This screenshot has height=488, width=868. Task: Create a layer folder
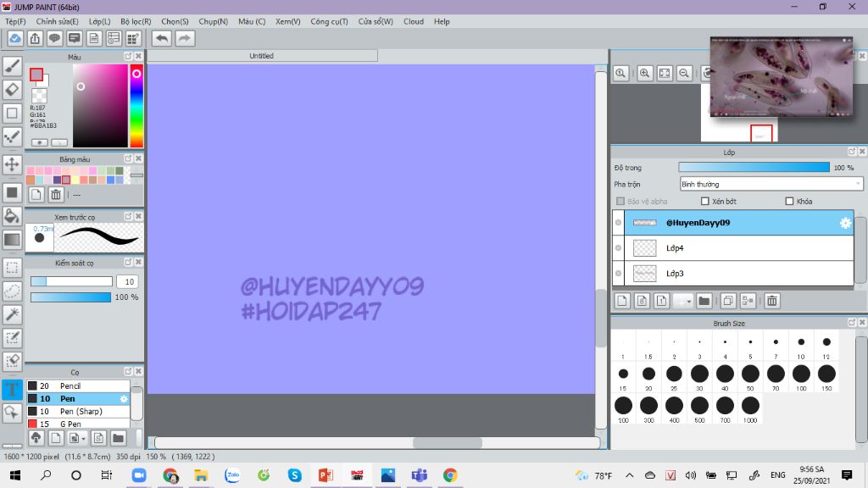(x=704, y=301)
